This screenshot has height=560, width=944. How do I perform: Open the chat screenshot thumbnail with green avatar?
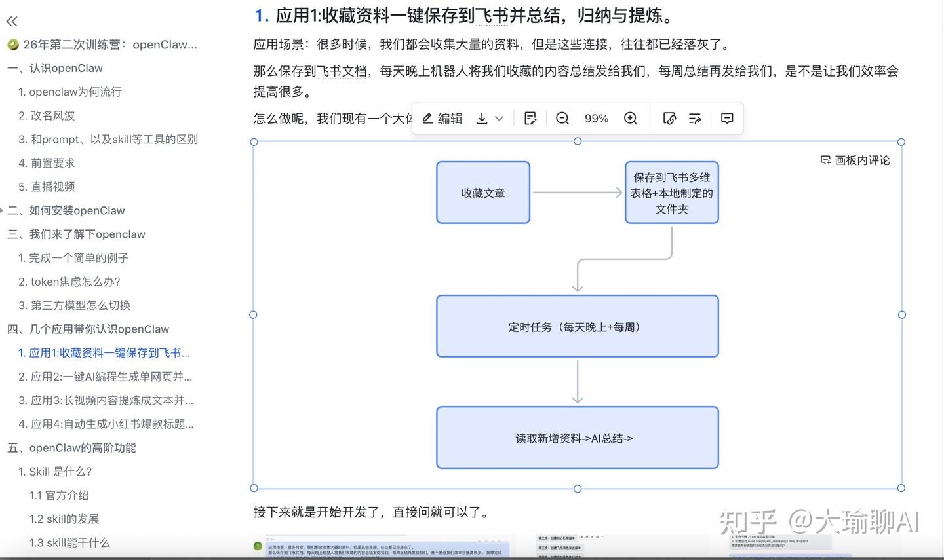(x=382, y=548)
